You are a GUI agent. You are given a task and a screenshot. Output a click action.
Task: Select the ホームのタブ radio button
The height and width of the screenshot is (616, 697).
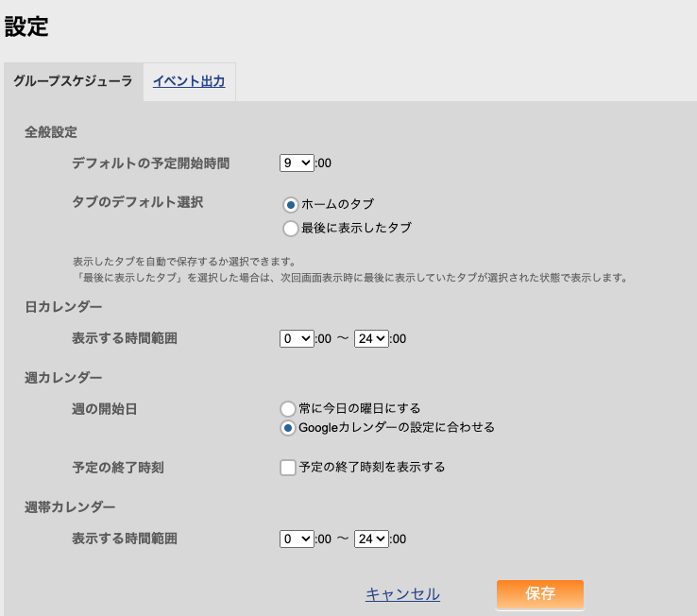[x=291, y=205]
